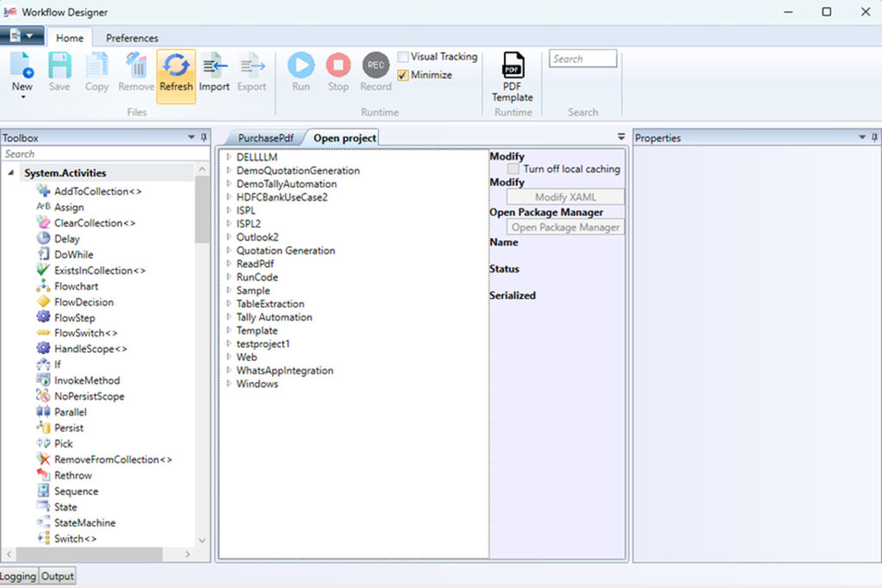Switch to the PurchasePdf document tab

point(265,138)
